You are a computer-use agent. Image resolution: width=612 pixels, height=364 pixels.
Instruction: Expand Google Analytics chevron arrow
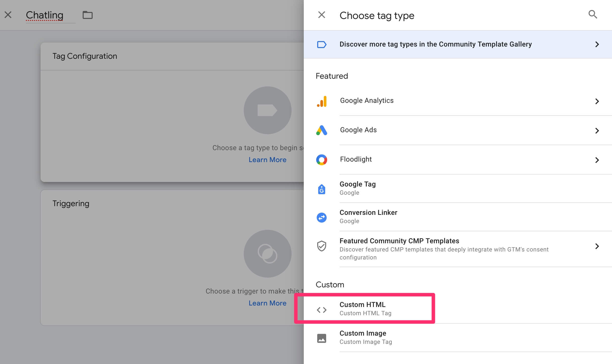tap(597, 101)
